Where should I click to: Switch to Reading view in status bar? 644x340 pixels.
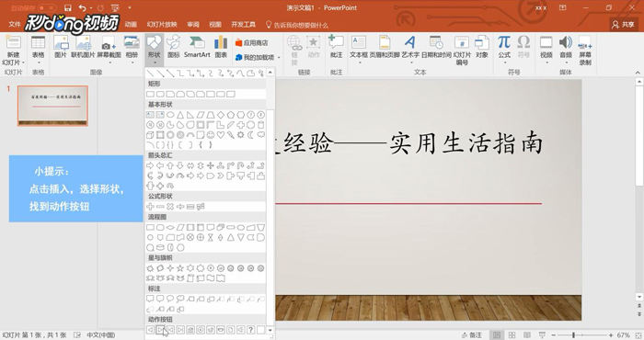(527, 335)
